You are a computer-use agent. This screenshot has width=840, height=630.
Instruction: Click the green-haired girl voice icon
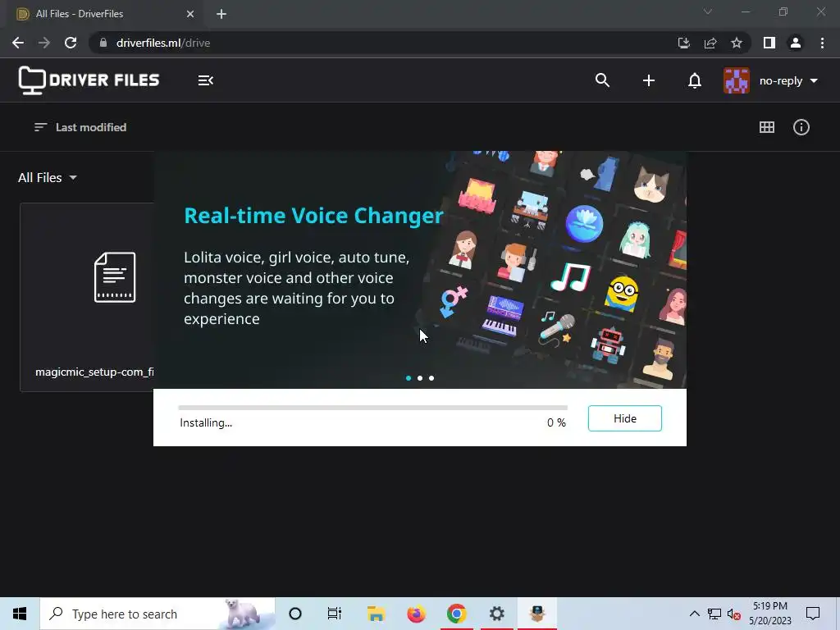pyautogui.click(x=636, y=240)
